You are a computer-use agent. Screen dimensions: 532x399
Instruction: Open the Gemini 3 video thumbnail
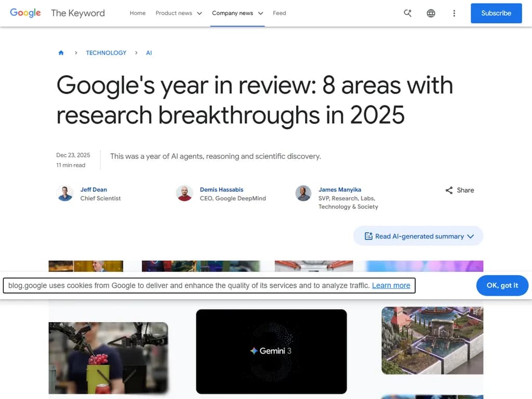pyautogui.click(x=271, y=352)
